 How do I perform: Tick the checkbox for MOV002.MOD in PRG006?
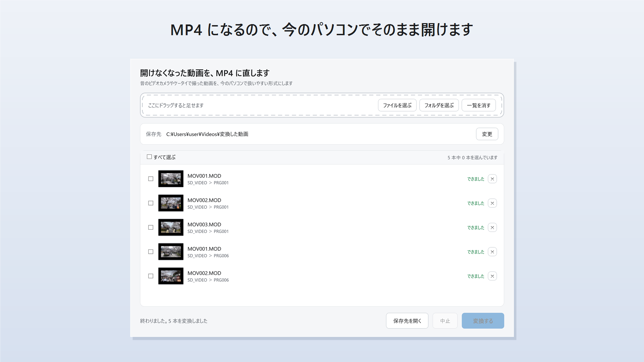coord(151,276)
